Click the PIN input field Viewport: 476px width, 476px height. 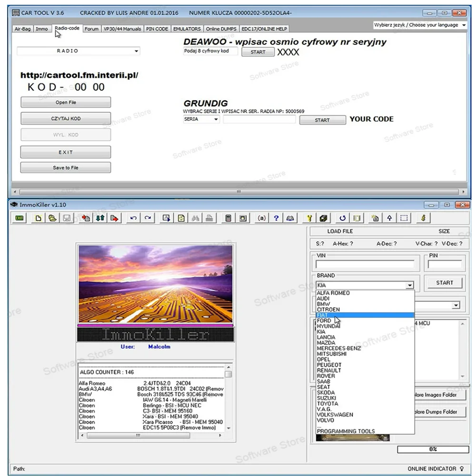[x=445, y=264]
